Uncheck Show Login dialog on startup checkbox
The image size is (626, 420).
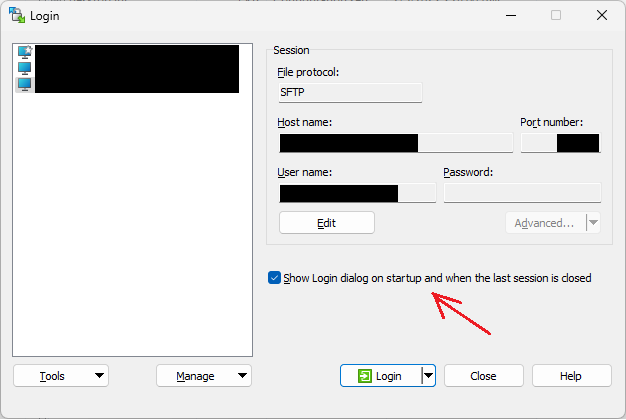(275, 278)
